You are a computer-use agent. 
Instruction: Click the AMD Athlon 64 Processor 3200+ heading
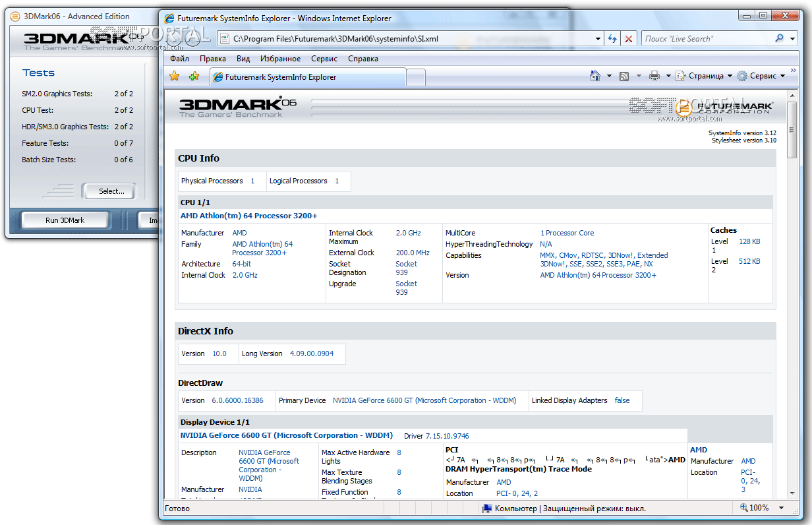click(248, 216)
